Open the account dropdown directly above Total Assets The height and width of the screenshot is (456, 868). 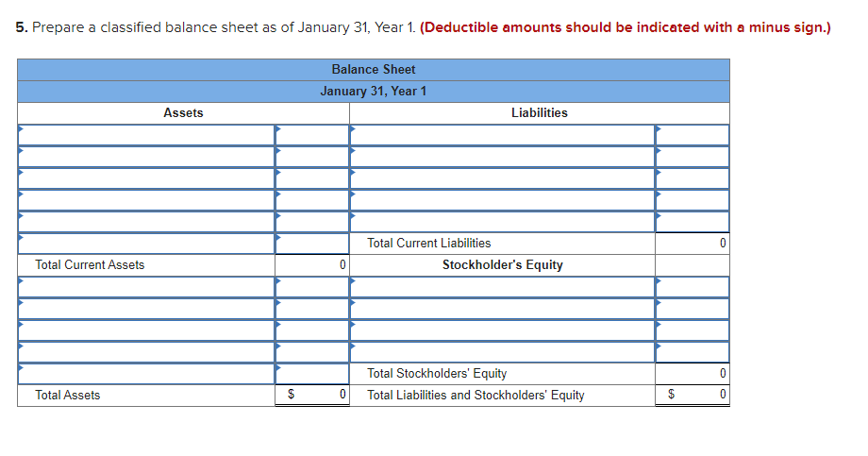coord(146,374)
